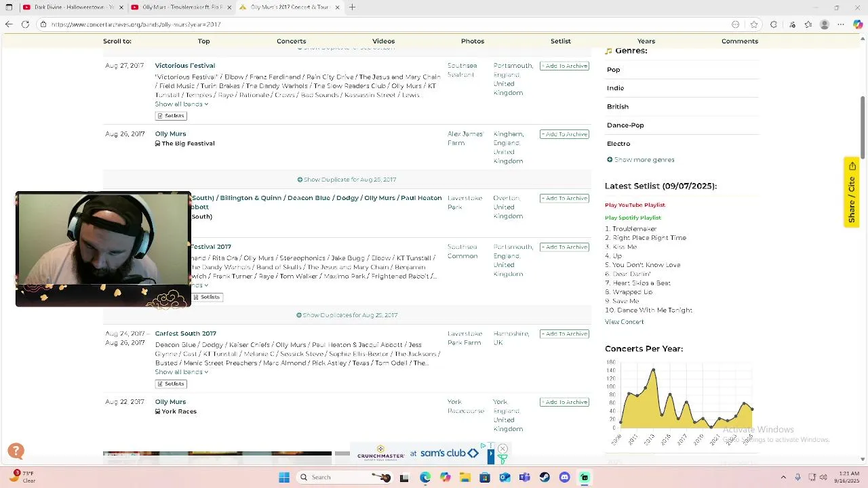868x488 pixels.
Task: Expand Show more genres
Action: [x=640, y=160]
